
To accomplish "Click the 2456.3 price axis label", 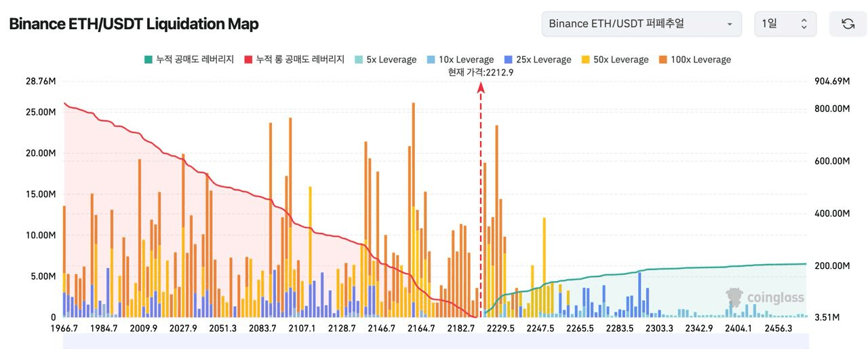I will [x=778, y=329].
